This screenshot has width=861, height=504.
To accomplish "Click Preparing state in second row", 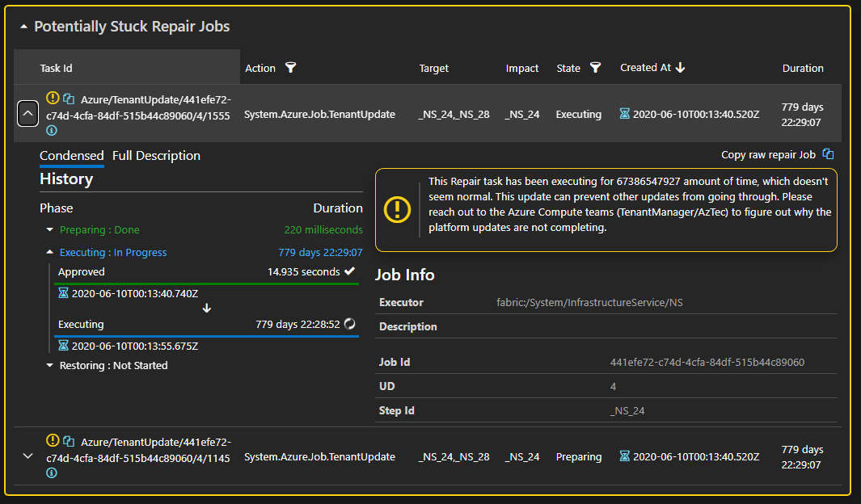I will [579, 456].
